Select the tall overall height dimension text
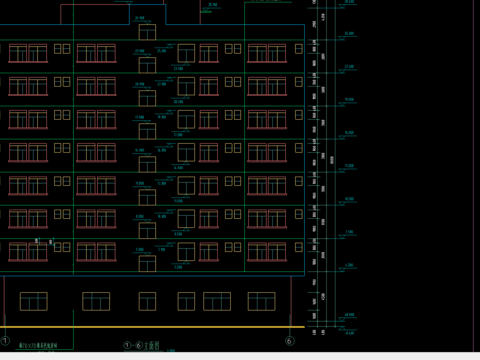480x360 pixels. [332, 160]
